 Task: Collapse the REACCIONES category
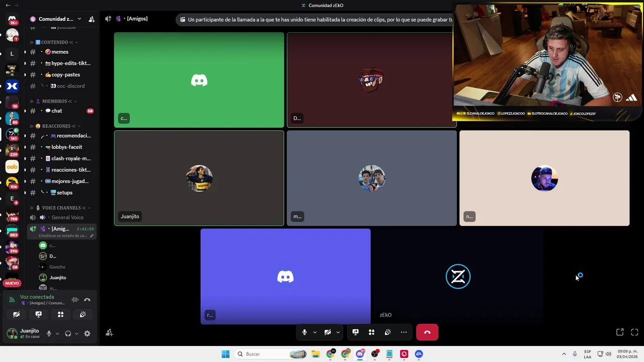pos(55,126)
